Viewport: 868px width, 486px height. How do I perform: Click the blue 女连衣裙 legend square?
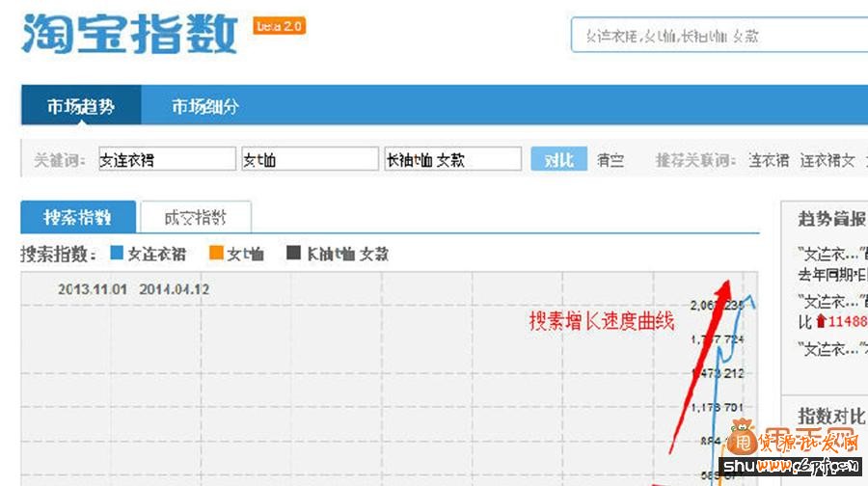[117, 255]
